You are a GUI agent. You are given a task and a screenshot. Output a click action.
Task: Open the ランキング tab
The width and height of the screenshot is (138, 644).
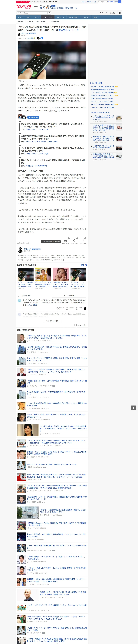click(86, 17)
